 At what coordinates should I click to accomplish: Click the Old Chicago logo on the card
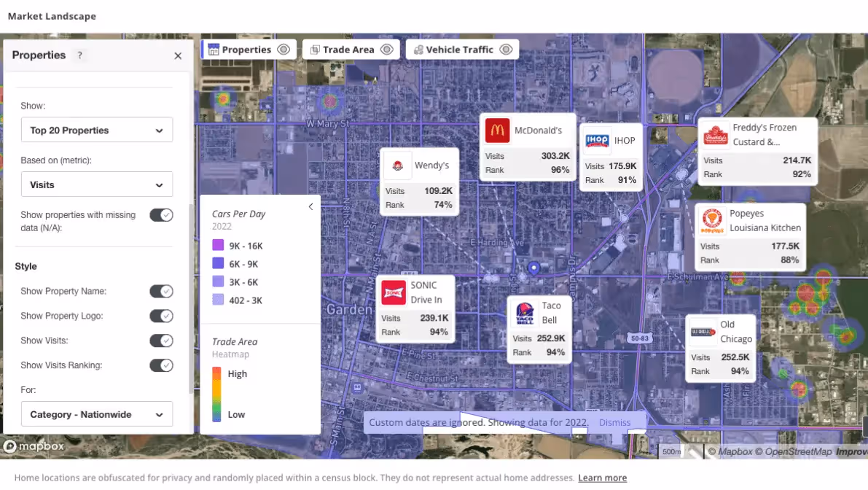pyautogui.click(x=703, y=332)
